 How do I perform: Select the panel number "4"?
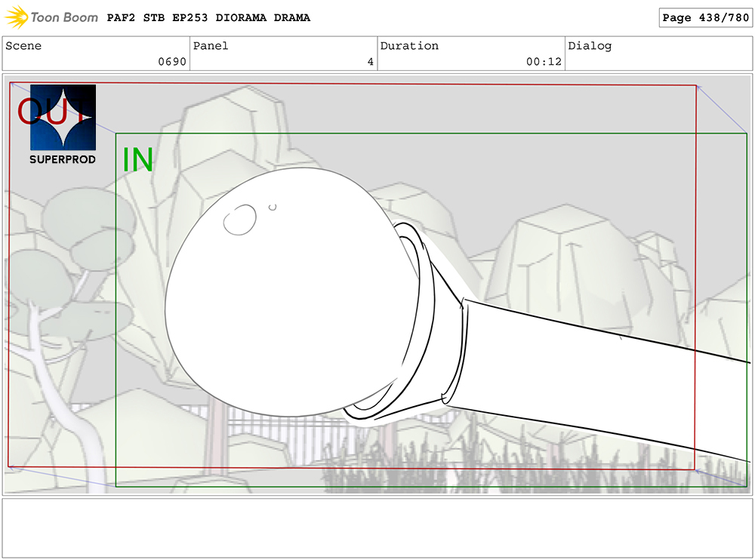click(370, 62)
